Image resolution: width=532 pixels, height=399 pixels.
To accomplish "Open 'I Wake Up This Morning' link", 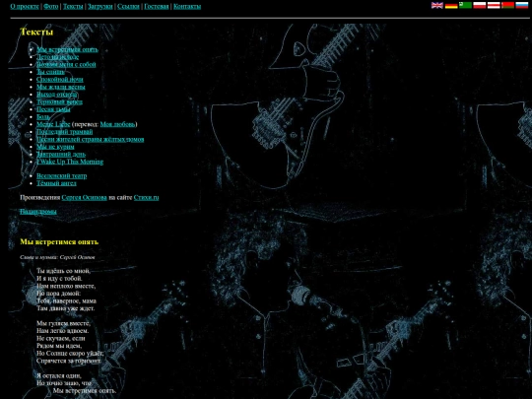I will 70,162.
